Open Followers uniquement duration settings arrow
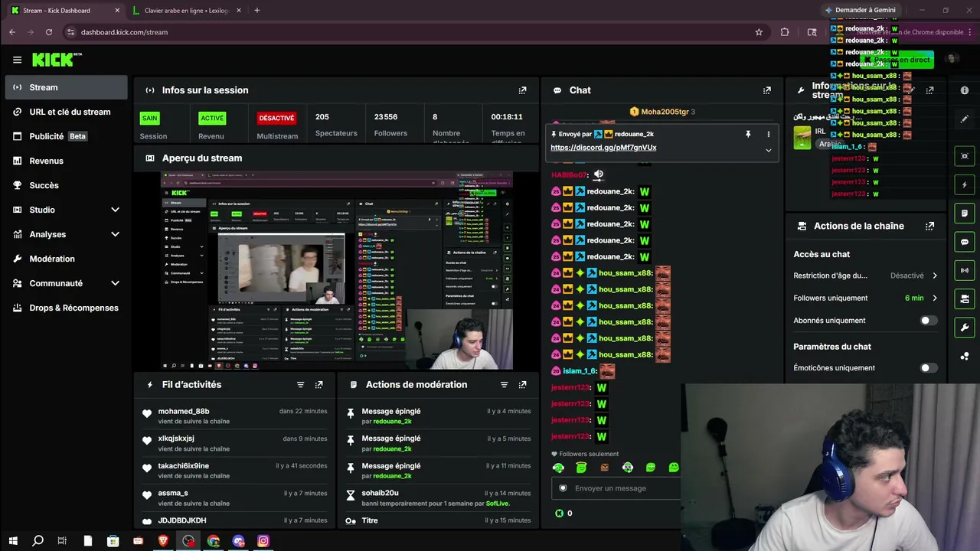Screen dimensions: 980x551 935,298
